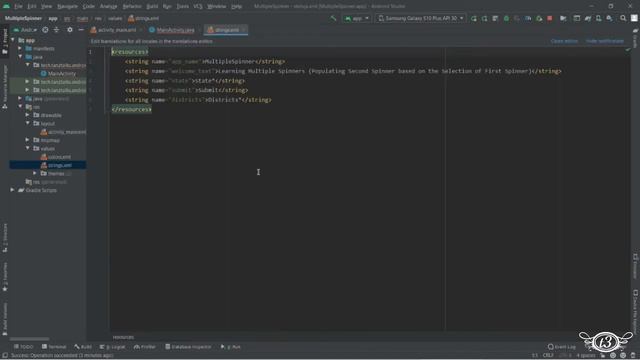The image size is (640, 360).
Task: Open the Project panel gear settings
Action: click(70, 30)
